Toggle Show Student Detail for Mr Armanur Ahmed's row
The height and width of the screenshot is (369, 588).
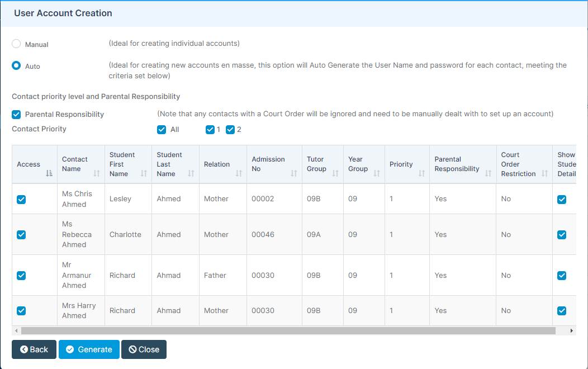tap(562, 276)
